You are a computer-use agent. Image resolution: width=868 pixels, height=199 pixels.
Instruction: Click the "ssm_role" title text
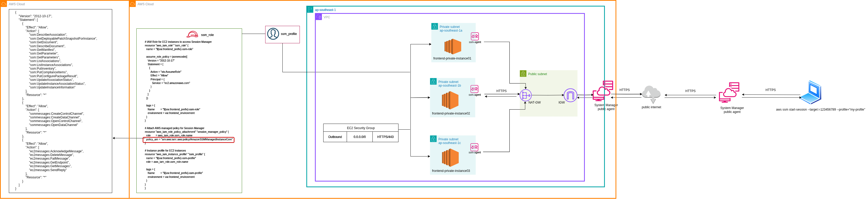point(207,35)
